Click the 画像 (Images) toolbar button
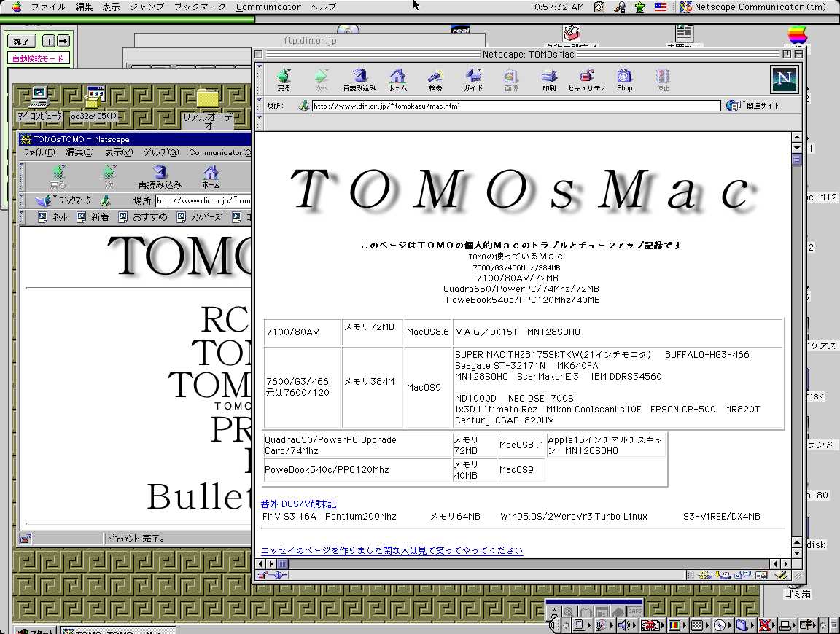Screen dimensions: 840x634 click(512, 79)
